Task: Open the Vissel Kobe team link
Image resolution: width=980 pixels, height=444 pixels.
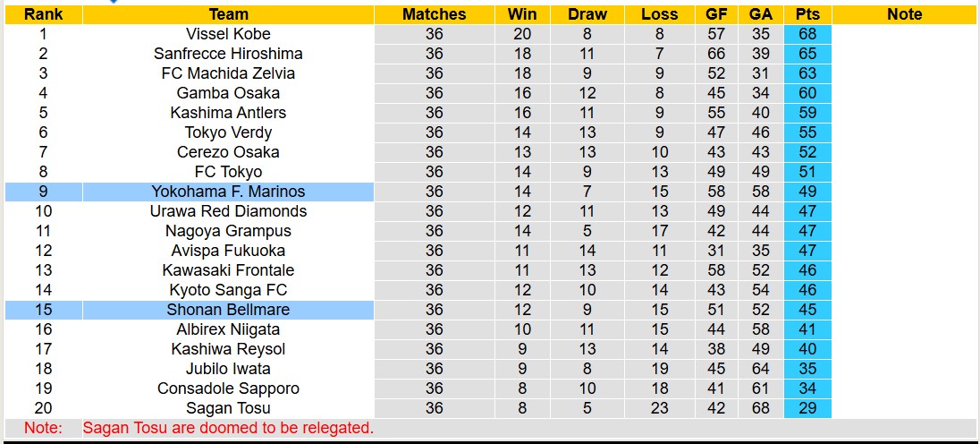Action: click(228, 34)
